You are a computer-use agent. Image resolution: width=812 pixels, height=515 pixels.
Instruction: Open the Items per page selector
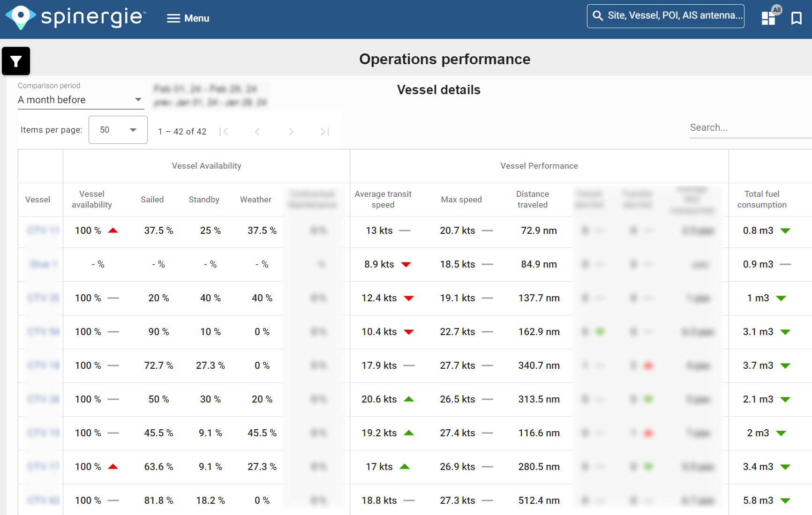117,130
